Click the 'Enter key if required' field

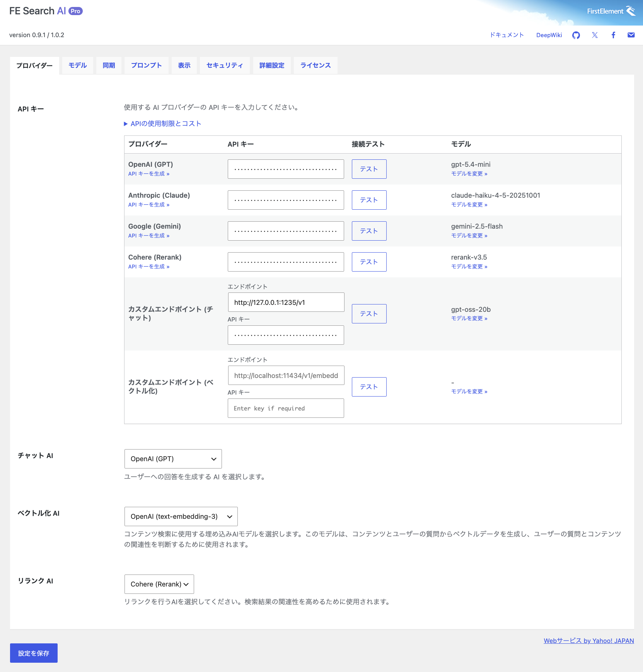click(x=286, y=408)
